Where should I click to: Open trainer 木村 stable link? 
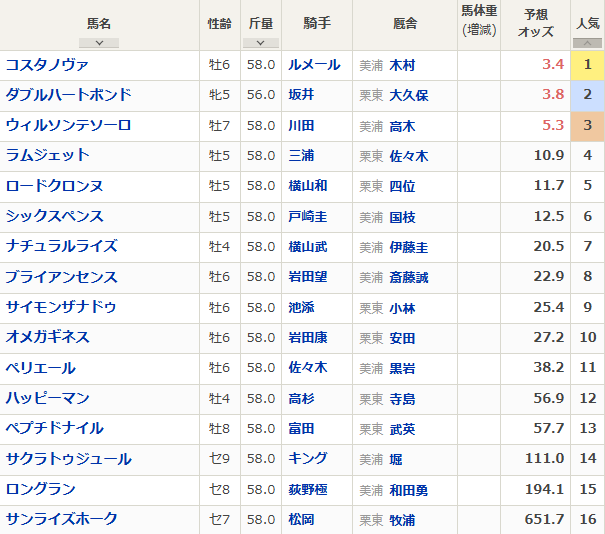[403, 65]
